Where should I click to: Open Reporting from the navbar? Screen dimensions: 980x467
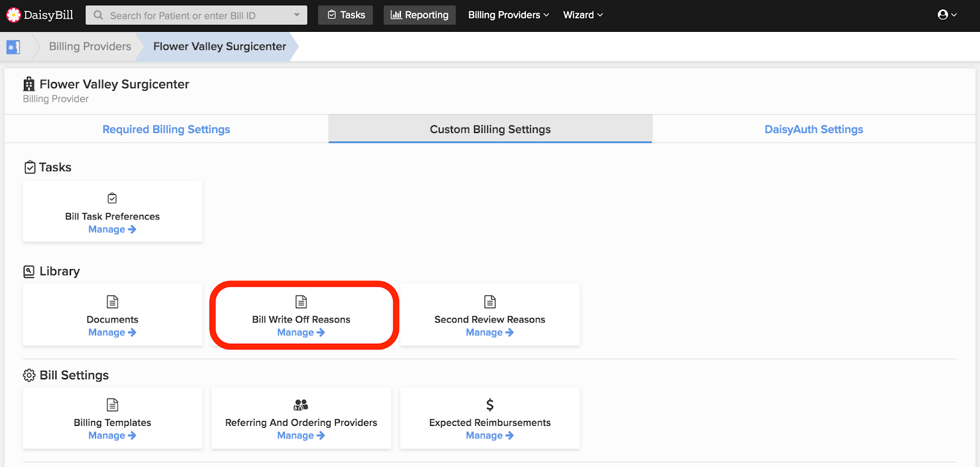pyautogui.click(x=420, y=15)
